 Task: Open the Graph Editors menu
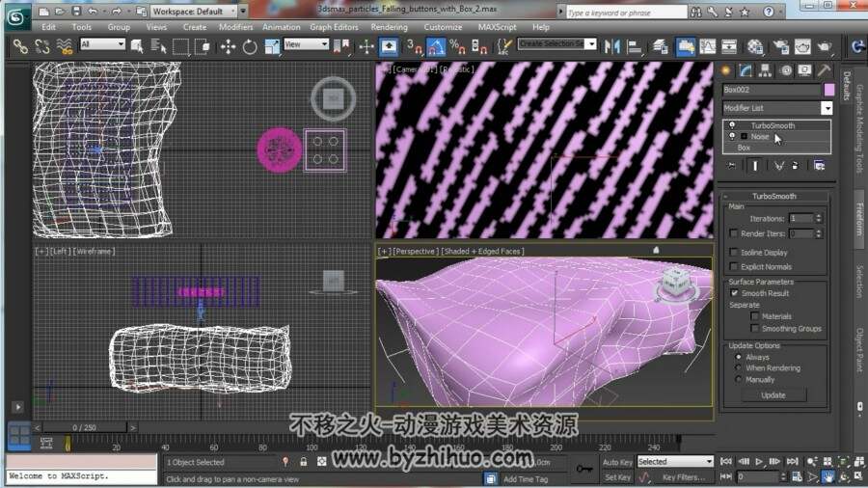(334, 27)
